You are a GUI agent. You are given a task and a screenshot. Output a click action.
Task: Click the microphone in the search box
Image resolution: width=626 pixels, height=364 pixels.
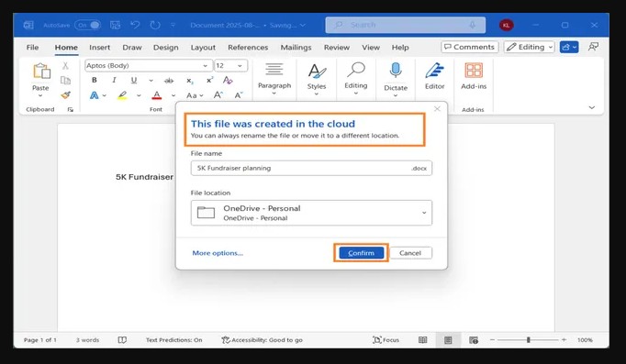tap(473, 25)
